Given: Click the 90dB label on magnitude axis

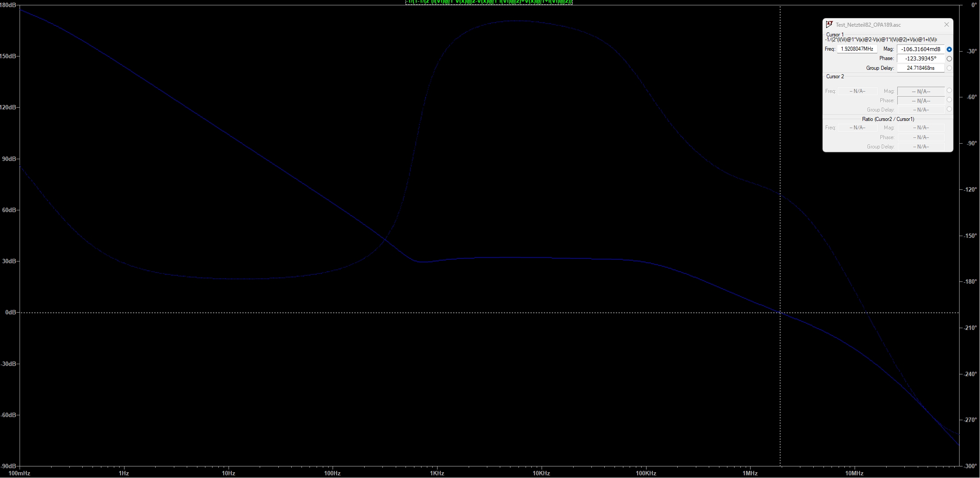Looking at the screenshot, I should coord(9,159).
